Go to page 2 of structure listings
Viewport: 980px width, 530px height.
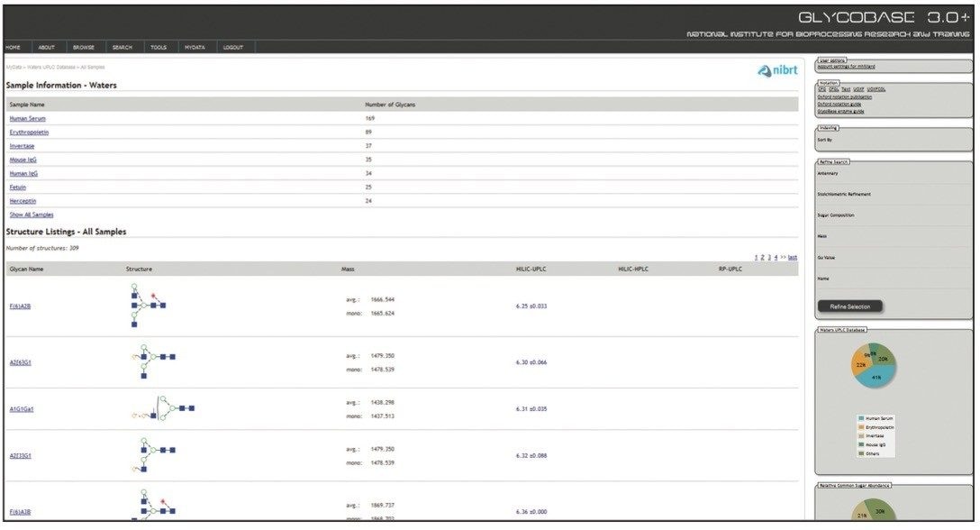tap(763, 258)
